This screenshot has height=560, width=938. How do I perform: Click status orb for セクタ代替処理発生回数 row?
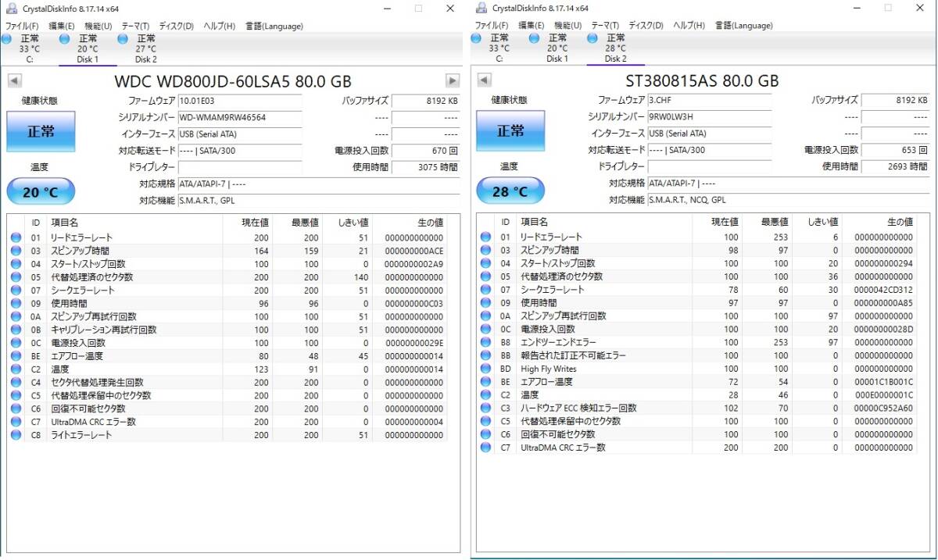click(x=16, y=383)
